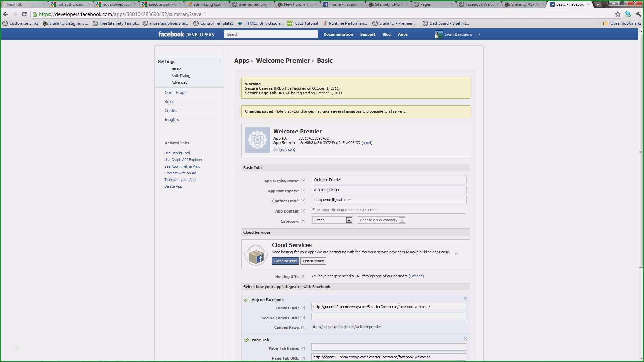Screen dimensions: 644x362
Task: Open Roles in sidebar
Action: click(x=169, y=102)
